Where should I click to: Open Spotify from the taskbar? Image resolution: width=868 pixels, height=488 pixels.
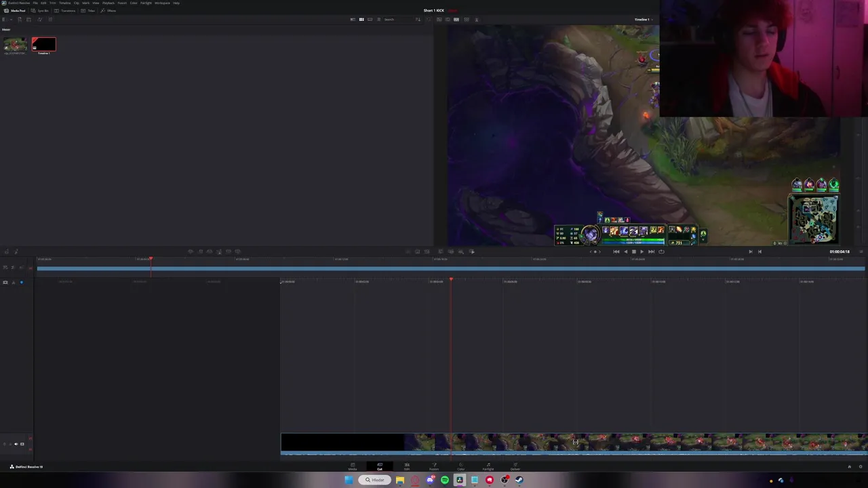coord(445,480)
